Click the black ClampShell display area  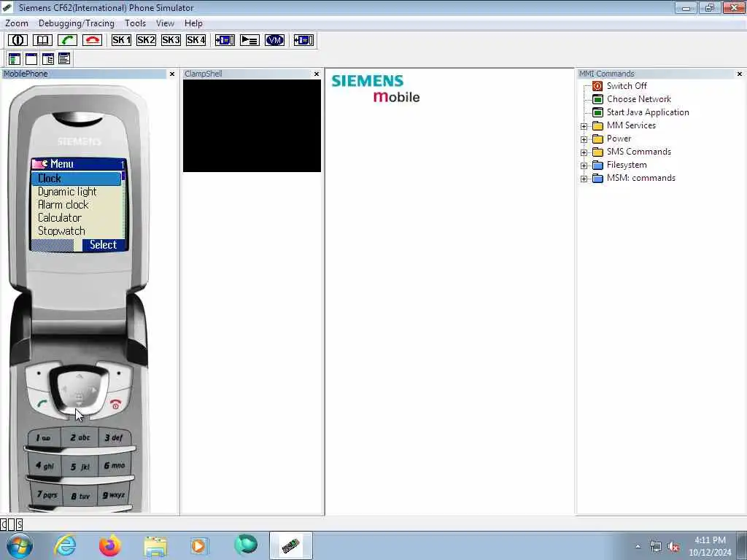coord(252,125)
